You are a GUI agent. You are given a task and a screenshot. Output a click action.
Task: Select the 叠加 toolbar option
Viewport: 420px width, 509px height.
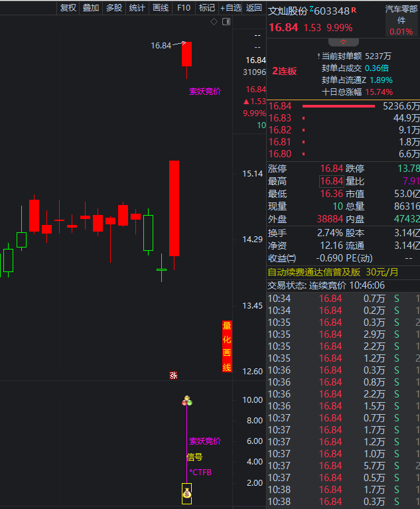click(x=91, y=7)
